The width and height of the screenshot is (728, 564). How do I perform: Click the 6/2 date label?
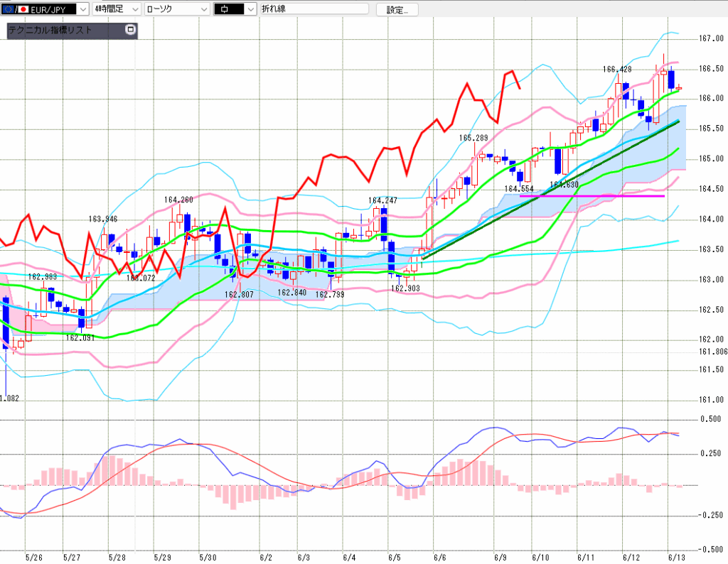(x=266, y=557)
